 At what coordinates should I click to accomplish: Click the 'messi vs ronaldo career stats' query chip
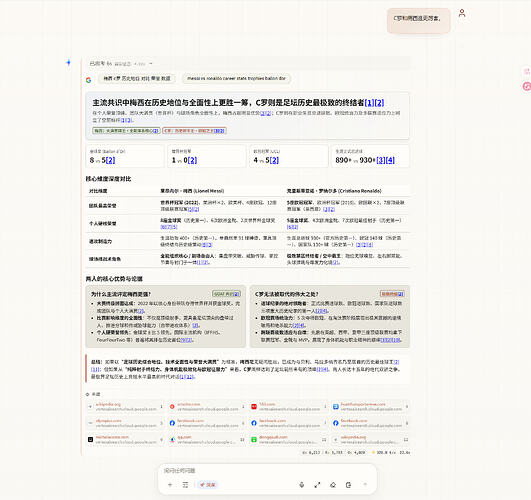[x=236, y=78]
